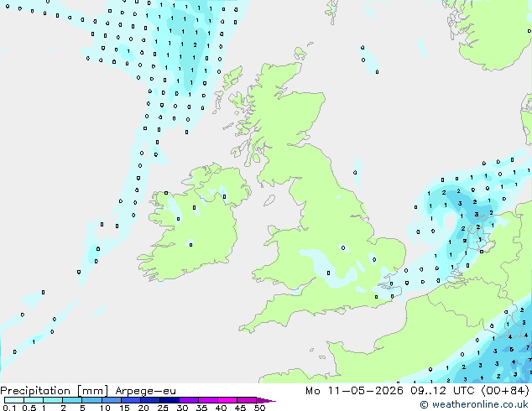Click the legend value '25'
532x411 pixels.
(x=163, y=408)
